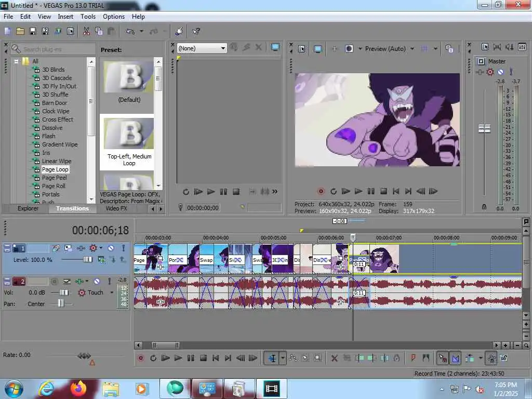Play the video preview from start
Viewport: 532px width, 399px height.
345,191
